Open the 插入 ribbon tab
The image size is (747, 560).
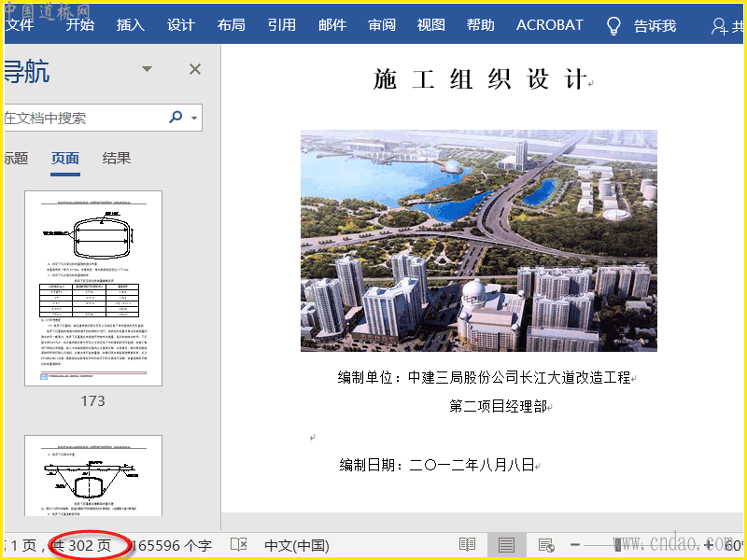point(131,25)
